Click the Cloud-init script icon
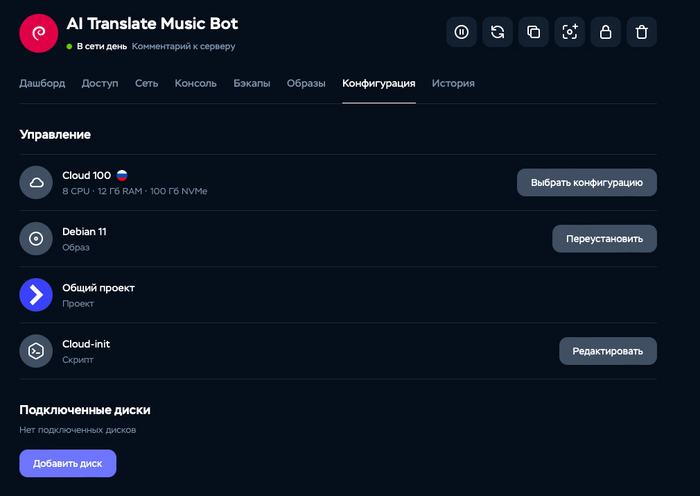This screenshot has height=496, width=700. point(36,350)
